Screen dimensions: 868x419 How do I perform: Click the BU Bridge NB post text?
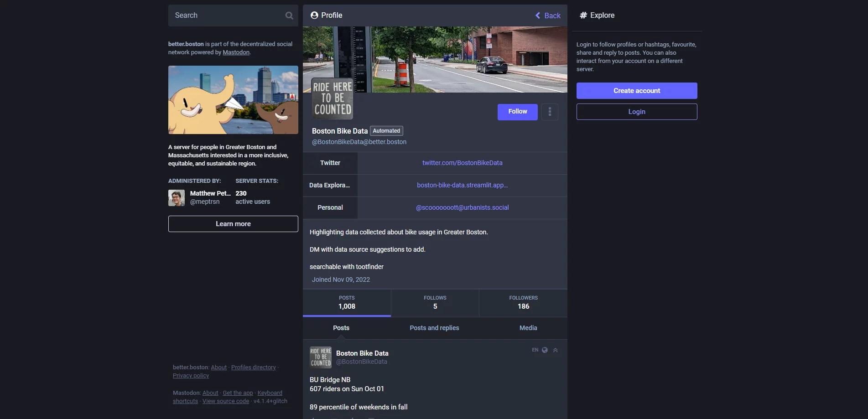[330, 380]
